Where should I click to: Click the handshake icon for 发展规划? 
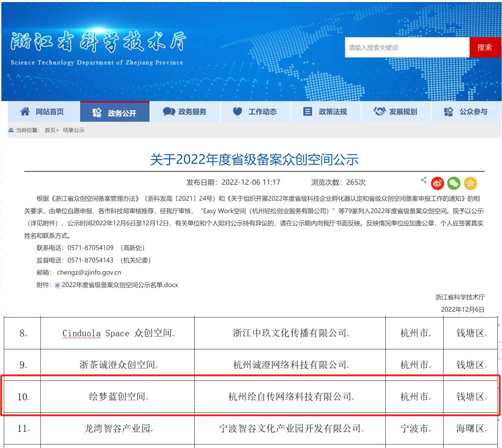click(x=379, y=111)
